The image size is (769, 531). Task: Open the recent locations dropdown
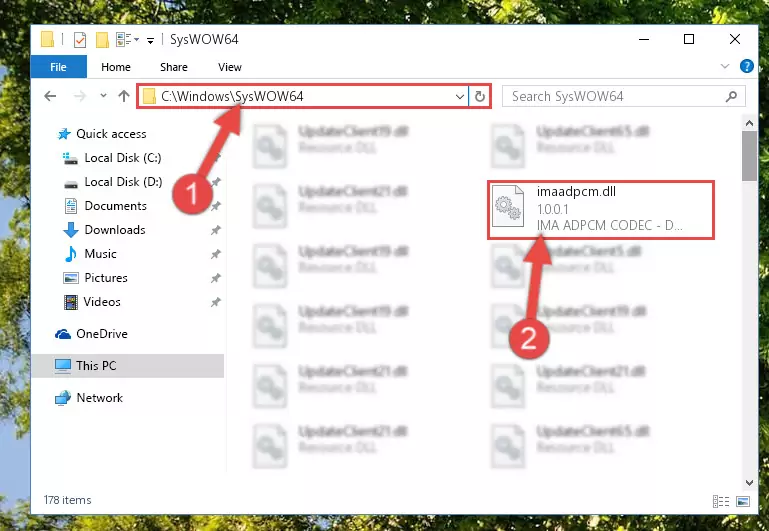[x=103, y=96]
